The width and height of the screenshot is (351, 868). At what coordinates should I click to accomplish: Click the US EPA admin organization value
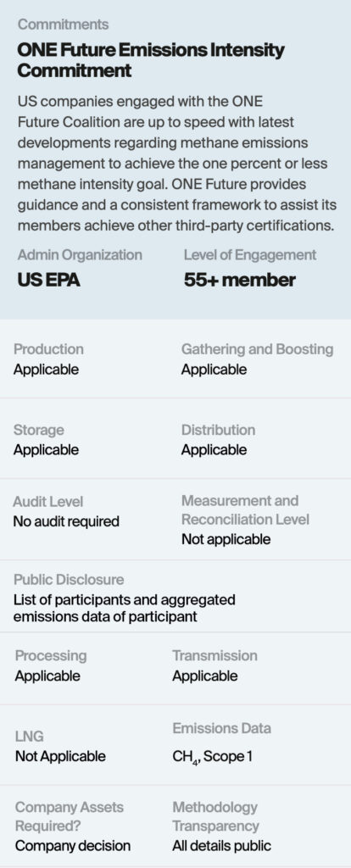pos(48,280)
